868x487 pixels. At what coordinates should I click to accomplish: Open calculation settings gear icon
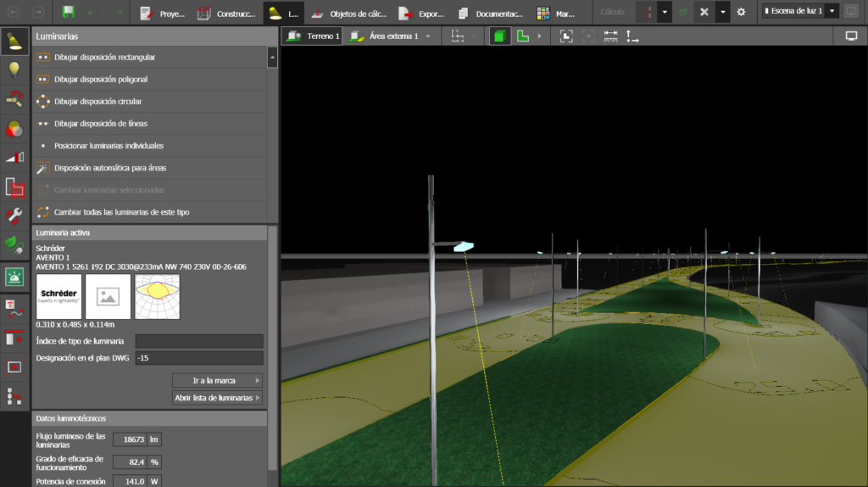point(741,13)
